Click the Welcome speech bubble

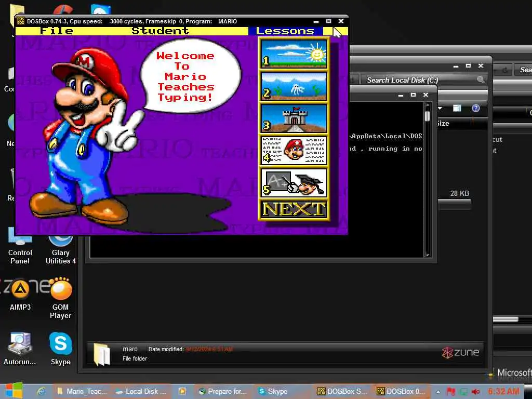click(x=190, y=76)
